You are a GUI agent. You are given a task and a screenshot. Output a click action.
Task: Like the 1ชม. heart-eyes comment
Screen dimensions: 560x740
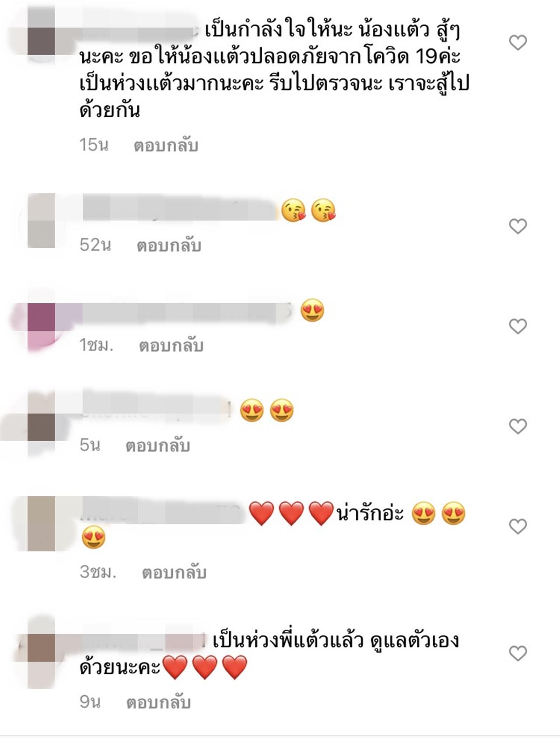tap(518, 326)
